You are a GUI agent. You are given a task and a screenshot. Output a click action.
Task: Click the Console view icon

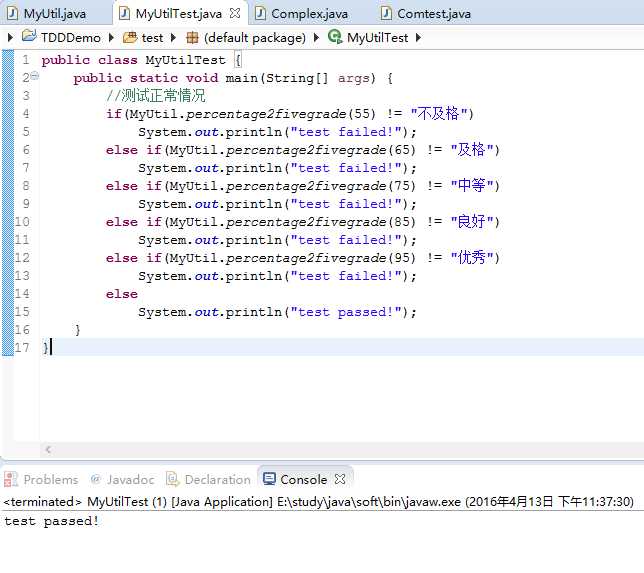click(269, 479)
